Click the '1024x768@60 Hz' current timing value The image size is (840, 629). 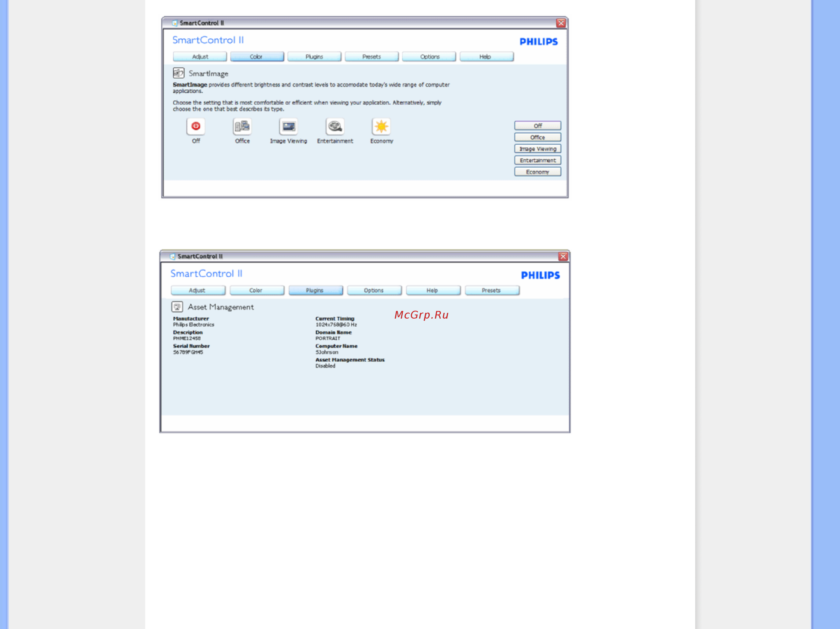click(336, 325)
